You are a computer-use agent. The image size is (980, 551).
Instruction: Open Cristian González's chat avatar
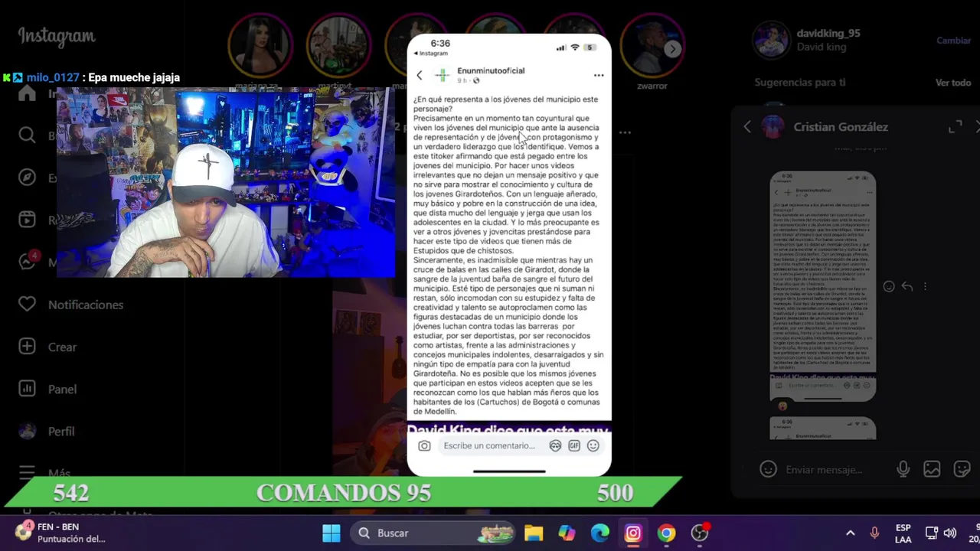pos(773,127)
